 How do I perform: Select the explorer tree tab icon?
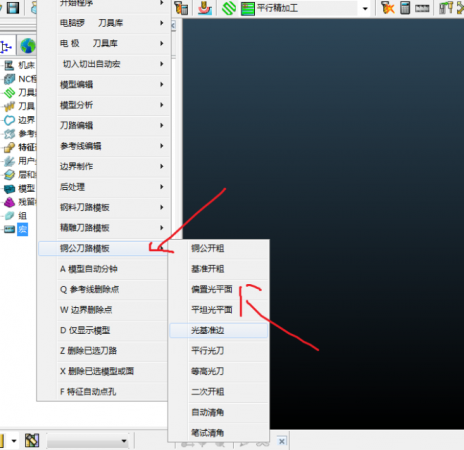[x=6, y=46]
